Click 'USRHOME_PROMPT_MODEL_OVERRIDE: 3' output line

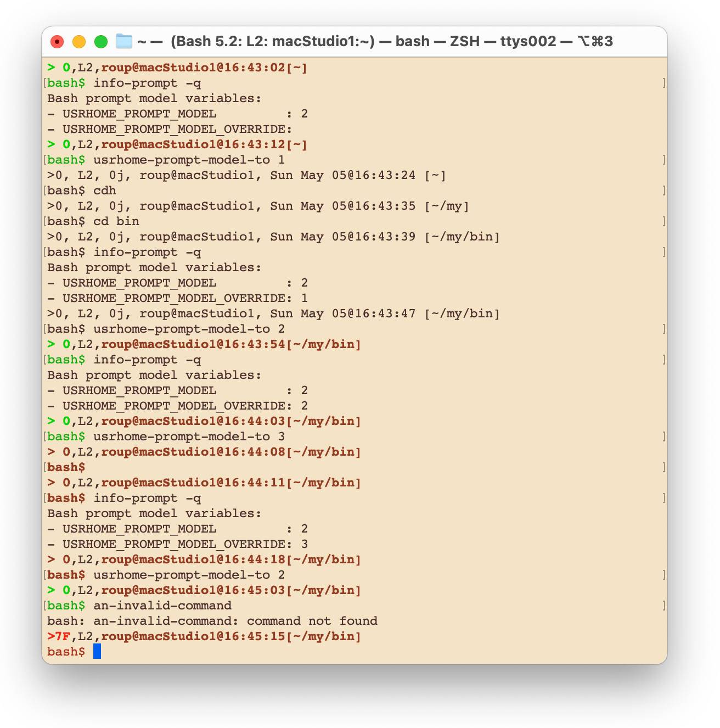[177, 544]
